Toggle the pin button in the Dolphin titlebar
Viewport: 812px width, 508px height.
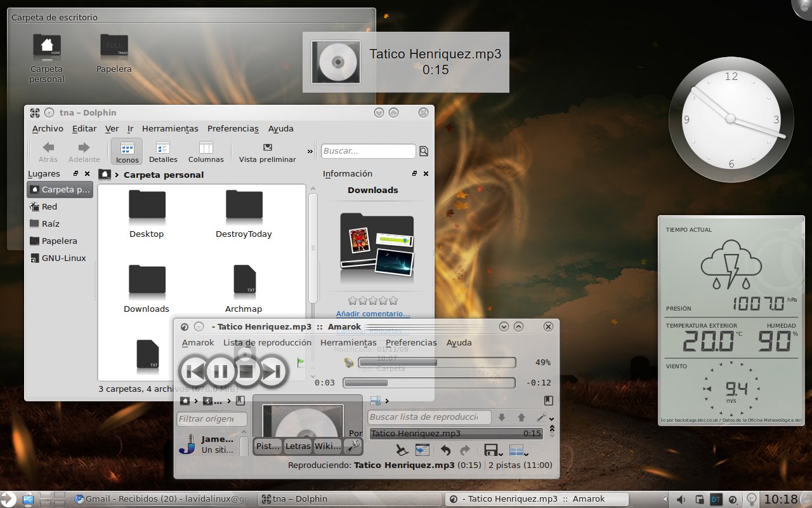click(49, 112)
